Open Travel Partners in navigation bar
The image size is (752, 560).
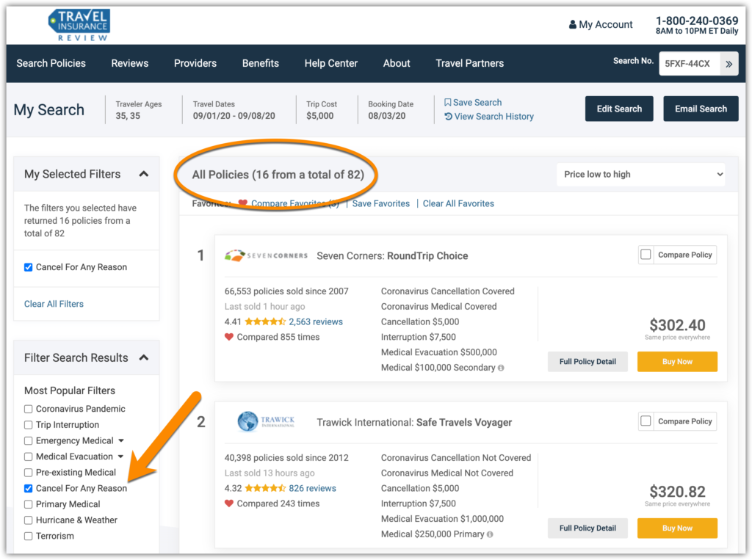pos(469,63)
